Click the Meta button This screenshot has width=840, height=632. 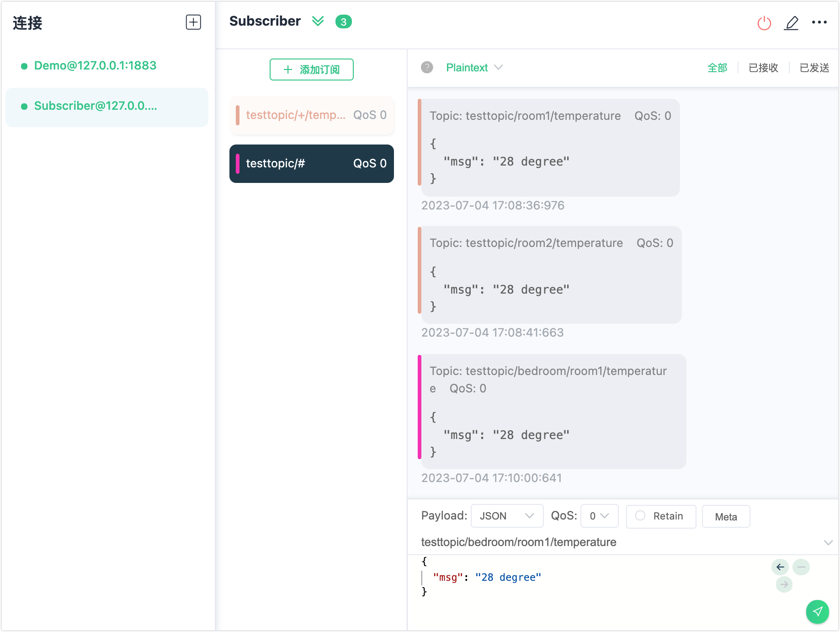[x=726, y=517]
